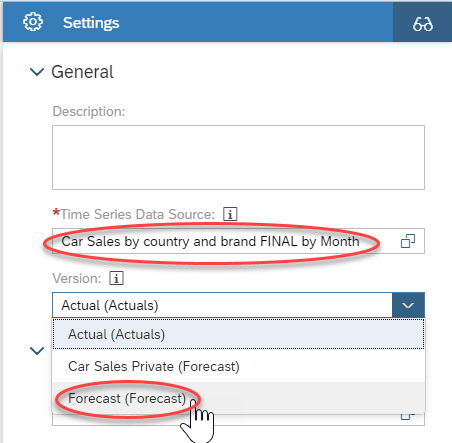Click into the Description text area
The height and width of the screenshot is (443, 452).
[x=238, y=157]
